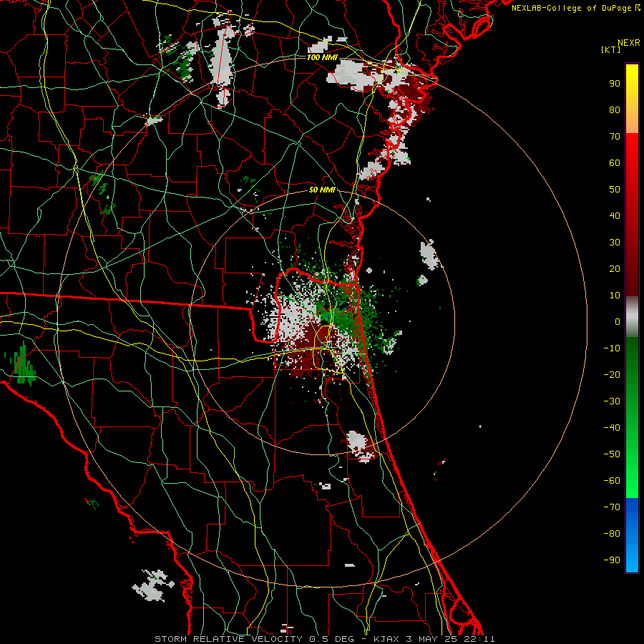Screen dimensions: 644x644
Task: Click the -90 value on the velocity scale
Action: click(x=612, y=560)
